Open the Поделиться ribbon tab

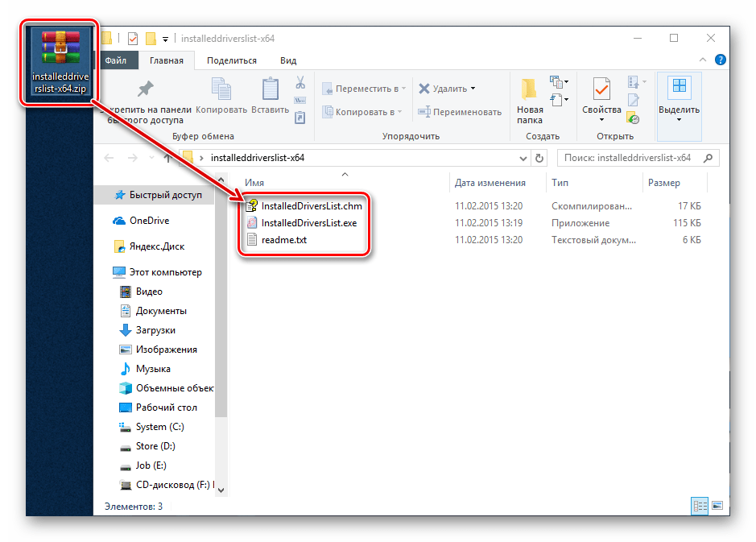point(231,60)
